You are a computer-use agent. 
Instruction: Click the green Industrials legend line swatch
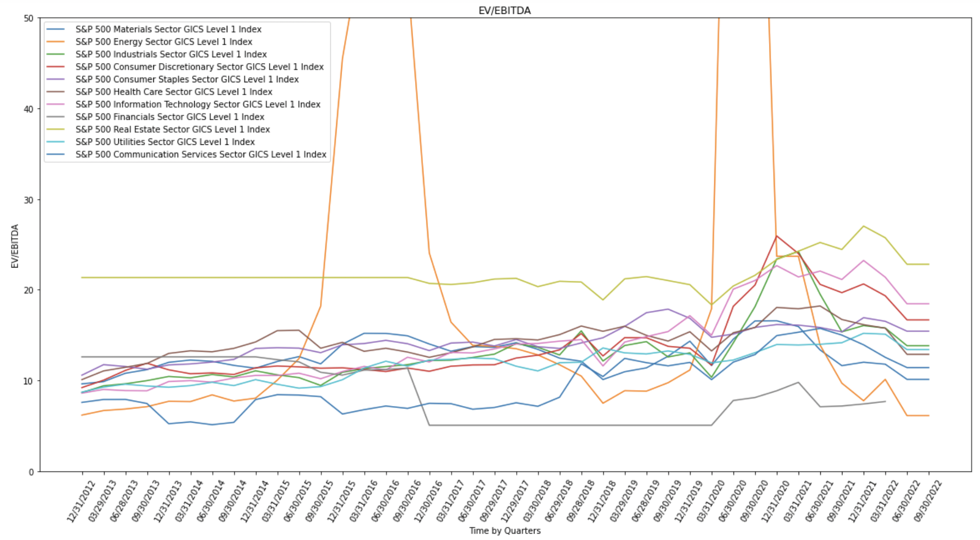click(x=56, y=54)
